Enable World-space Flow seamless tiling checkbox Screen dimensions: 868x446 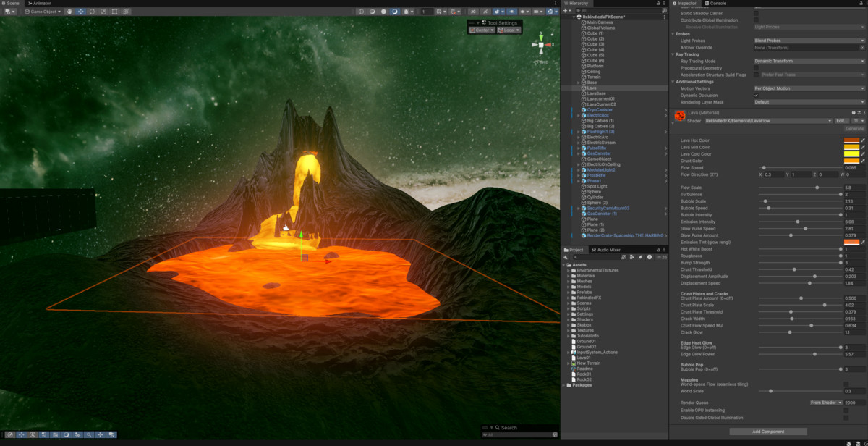coord(846,384)
